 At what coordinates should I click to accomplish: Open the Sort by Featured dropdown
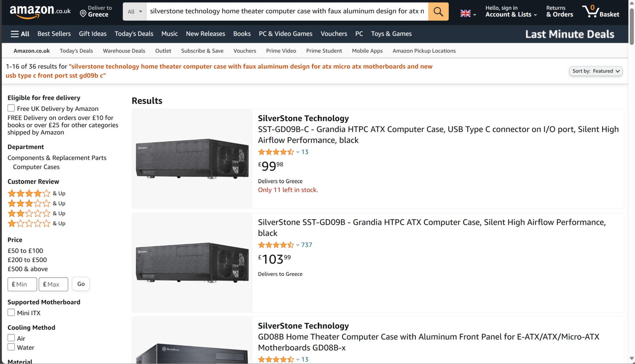(595, 71)
